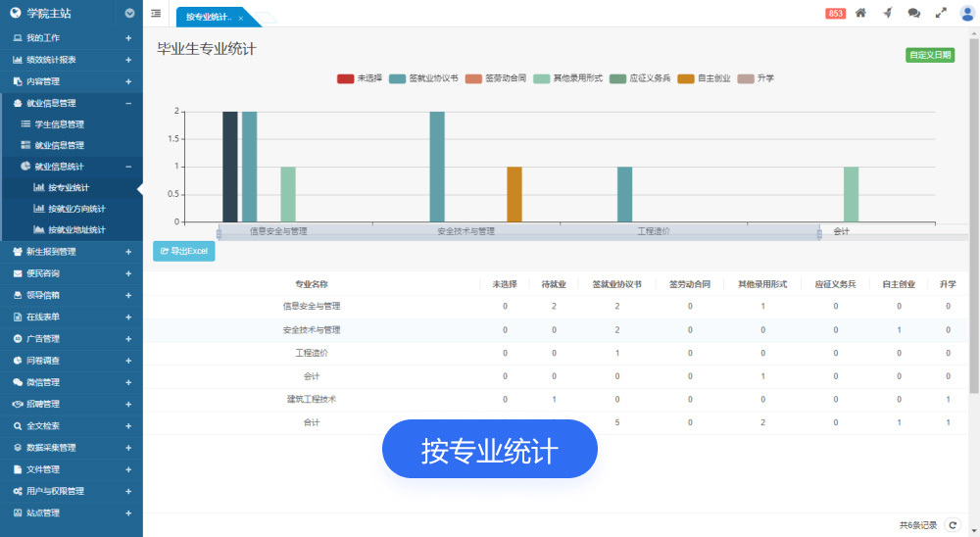Click the refresh icon beside 共6条记录

tap(951, 525)
